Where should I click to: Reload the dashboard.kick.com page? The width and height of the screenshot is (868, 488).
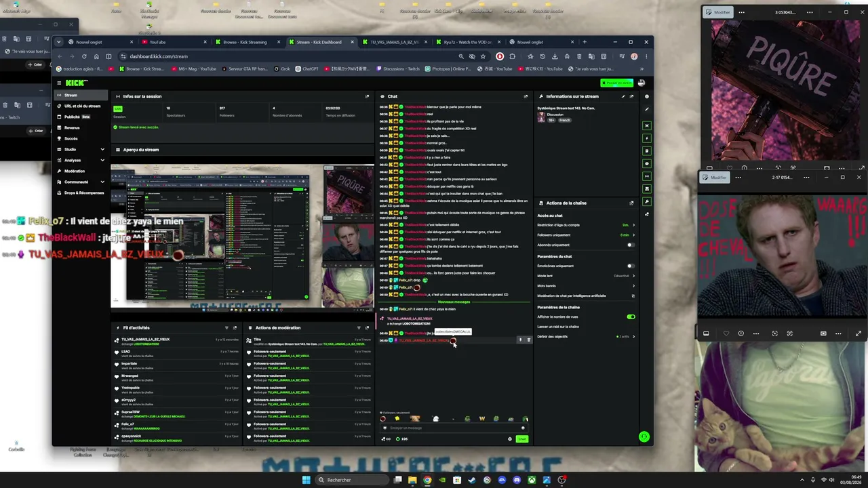[84, 56]
